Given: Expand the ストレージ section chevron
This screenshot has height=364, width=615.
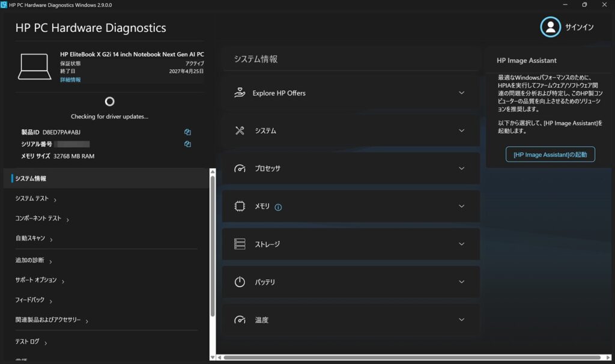Looking at the screenshot, I should click(x=462, y=244).
